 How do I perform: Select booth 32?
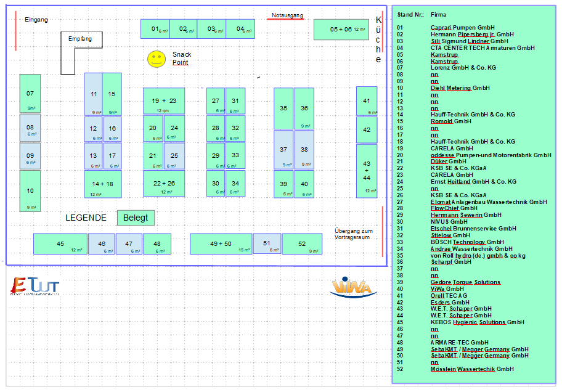235,128
